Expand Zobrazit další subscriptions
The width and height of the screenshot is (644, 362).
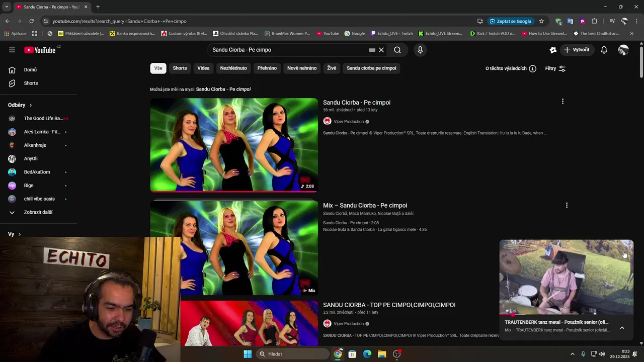(38, 212)
